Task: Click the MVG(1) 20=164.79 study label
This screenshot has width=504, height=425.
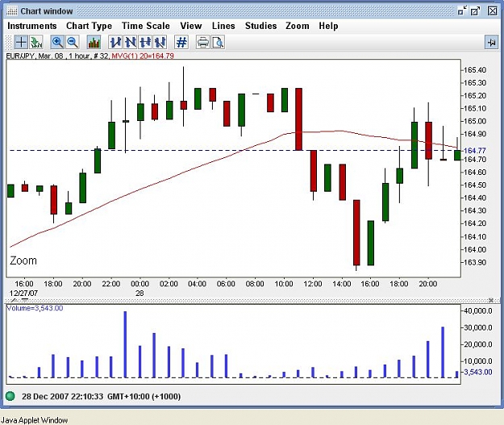Action: click(x=143, y=56)
